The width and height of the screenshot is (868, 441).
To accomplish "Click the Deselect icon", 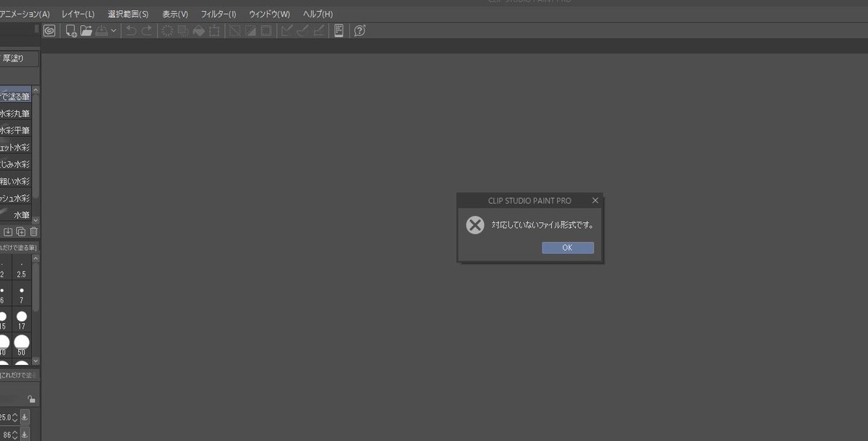I will coord(234,30).
